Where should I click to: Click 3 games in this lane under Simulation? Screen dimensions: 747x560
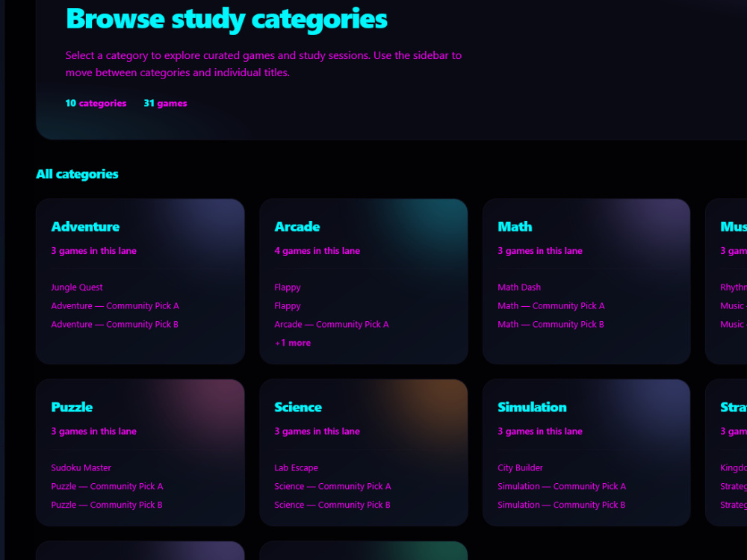(540, 432)
